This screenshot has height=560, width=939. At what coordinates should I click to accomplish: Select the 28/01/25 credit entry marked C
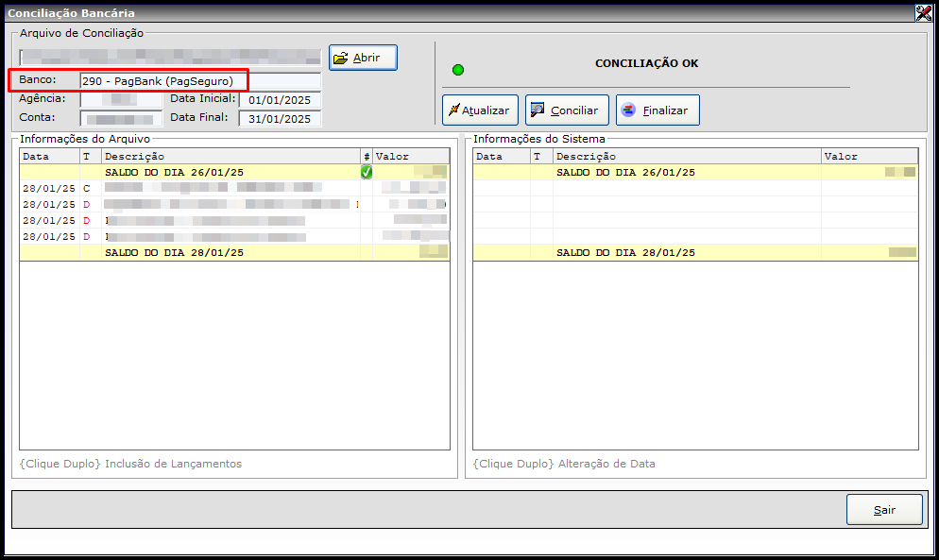(234, 188)
